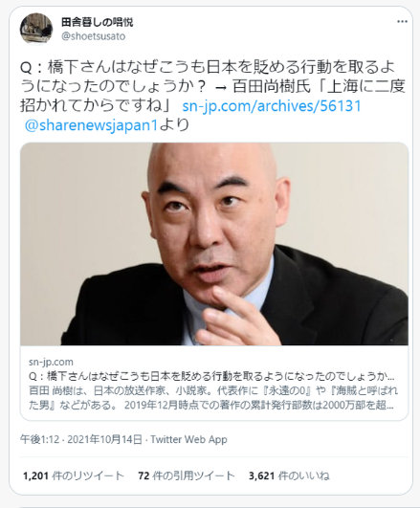Click the link card photo of the man
This screenshot has height=508, width=420.
pos(214,244)
